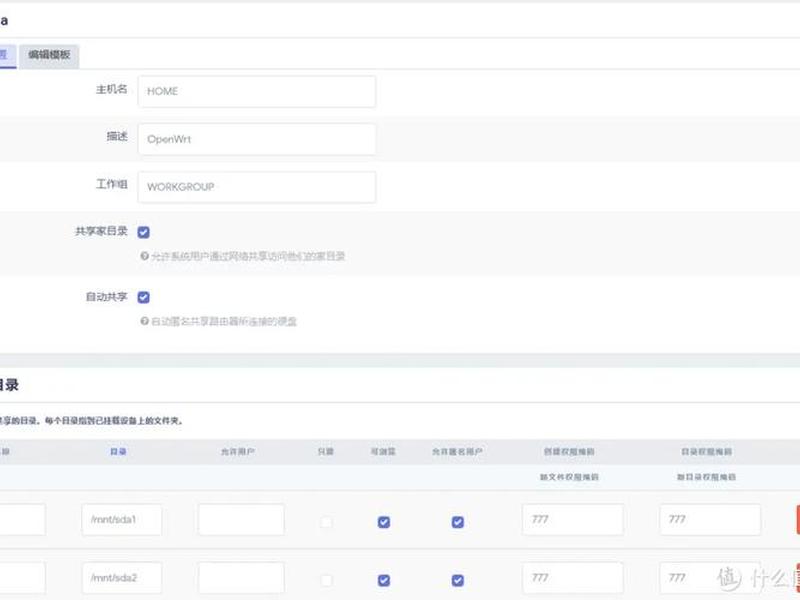Uncheck 允许匿名用户 for the /mnt/sda1 share

[458, 522]
